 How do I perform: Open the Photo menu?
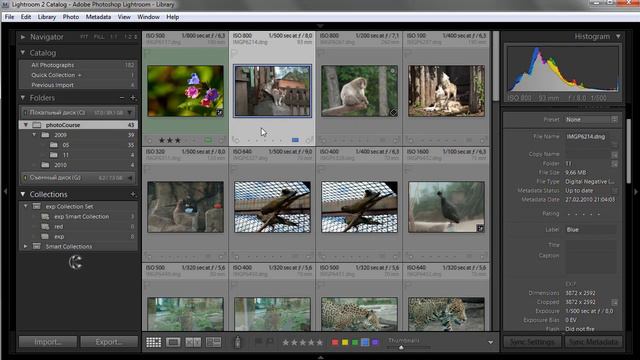[71, 17]
